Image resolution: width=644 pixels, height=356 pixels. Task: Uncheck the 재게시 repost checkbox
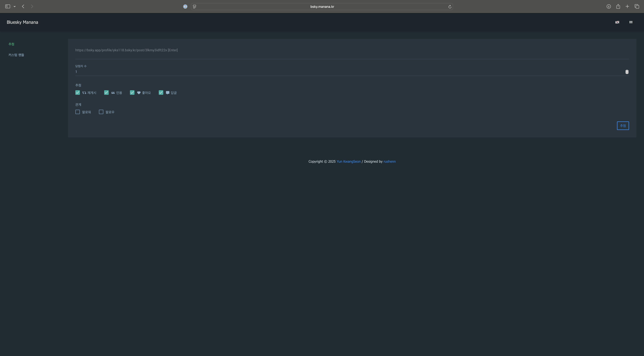(77, 93)
